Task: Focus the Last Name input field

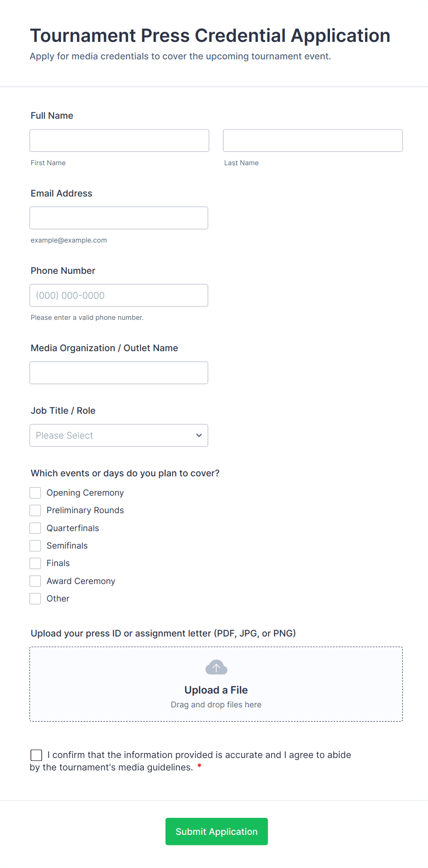Action: point(312,140)
